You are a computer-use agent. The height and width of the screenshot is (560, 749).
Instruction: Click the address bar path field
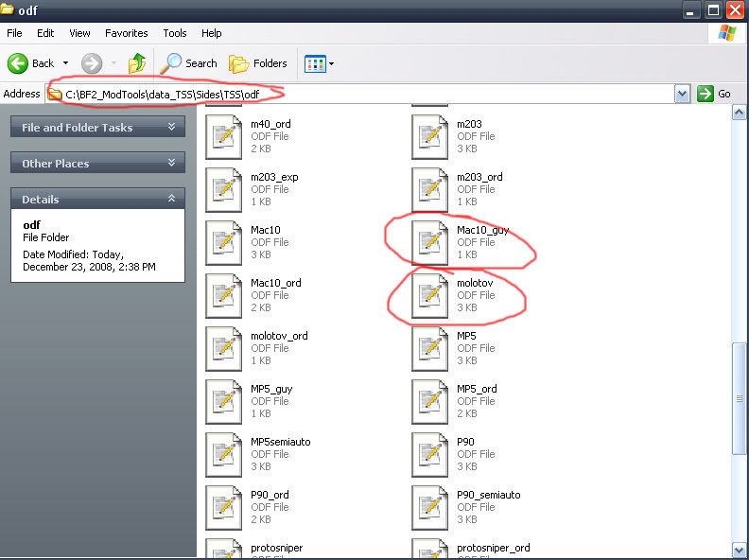click(359, 95)
